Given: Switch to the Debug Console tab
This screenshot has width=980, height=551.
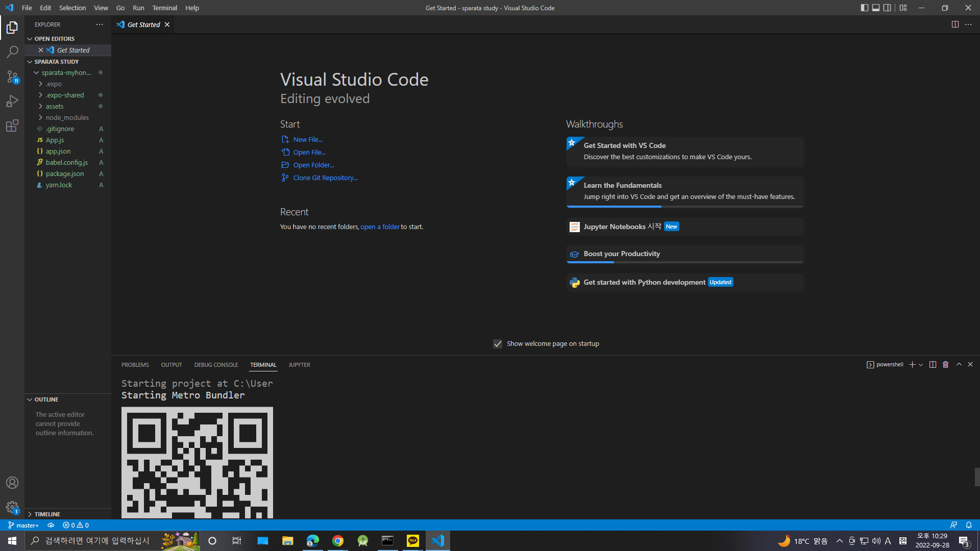Looking at the screenshot, I should pyautogui.click(x=216, y=365).
